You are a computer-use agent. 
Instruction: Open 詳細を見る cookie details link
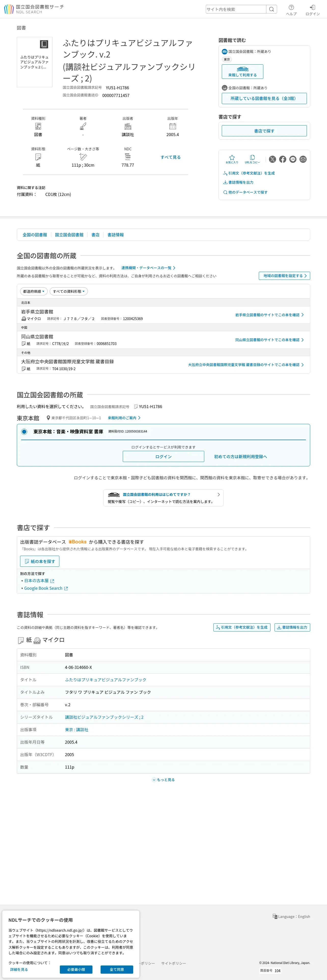(19, 969)
